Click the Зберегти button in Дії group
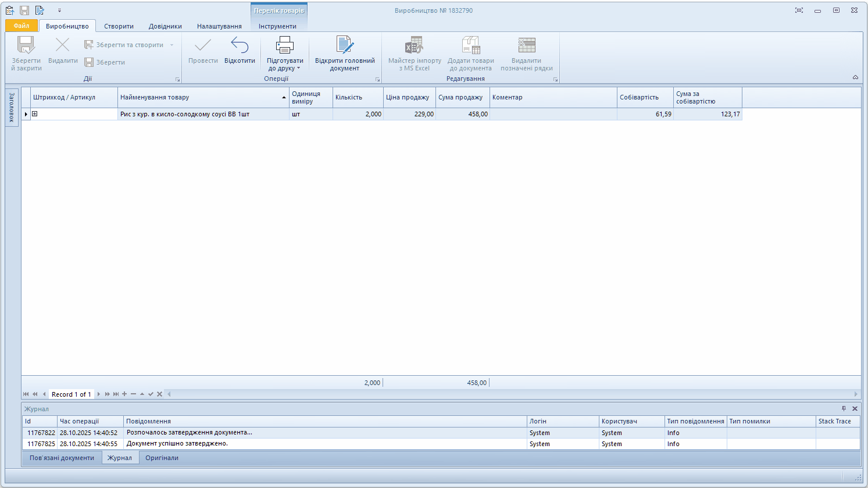868x488 pixels. point(105,62)
